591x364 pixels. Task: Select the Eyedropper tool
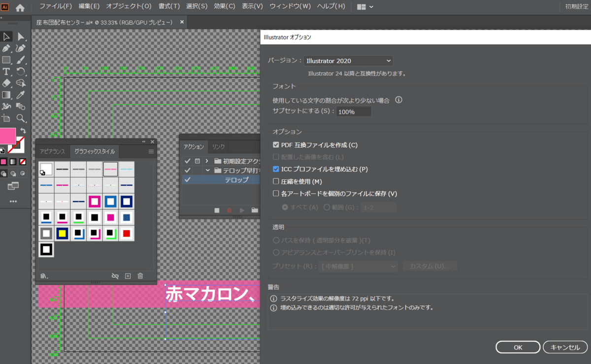21,95
